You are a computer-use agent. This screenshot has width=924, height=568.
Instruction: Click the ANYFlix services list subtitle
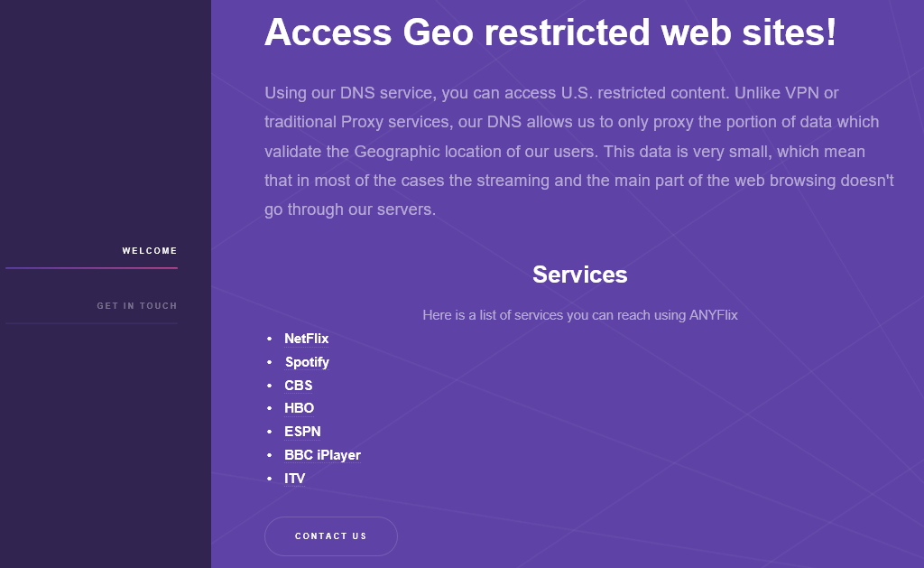(x=579, y=315)
